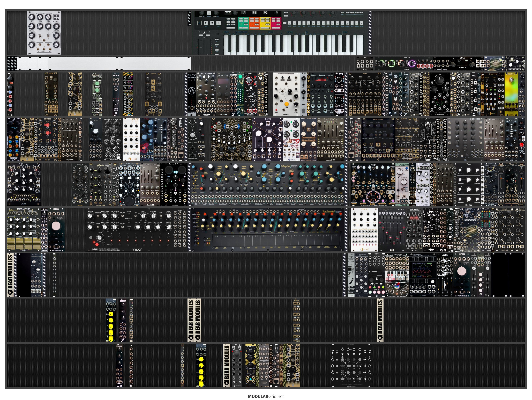Select the Instant Lo-Fi Junky module

291,139
